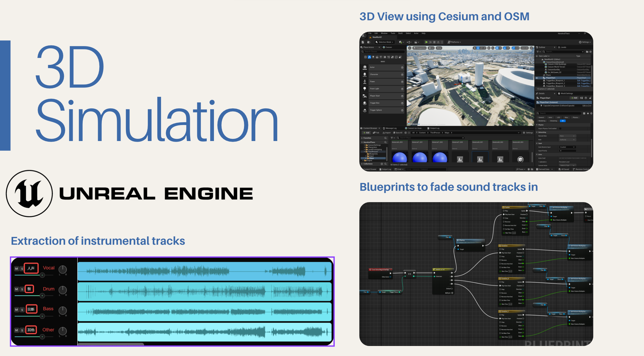Mute the Drum track with M button
644x356 pixels.
pyautogui.click(x=17, y=289)
